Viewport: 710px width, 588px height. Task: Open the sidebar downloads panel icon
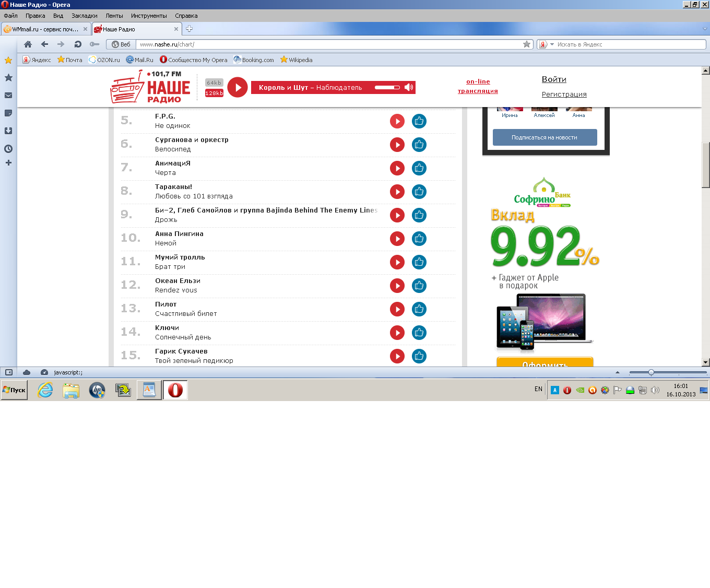(x=8, y=131)
